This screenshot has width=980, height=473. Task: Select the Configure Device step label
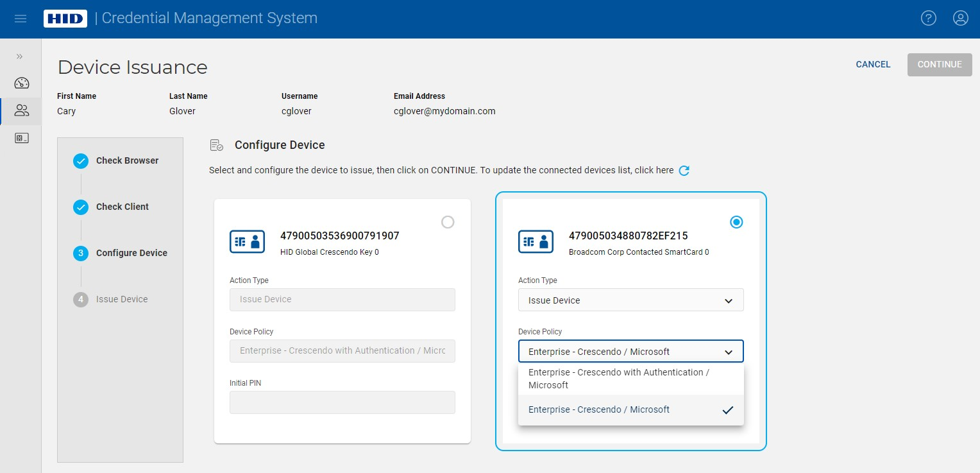[x=131, y=253]
